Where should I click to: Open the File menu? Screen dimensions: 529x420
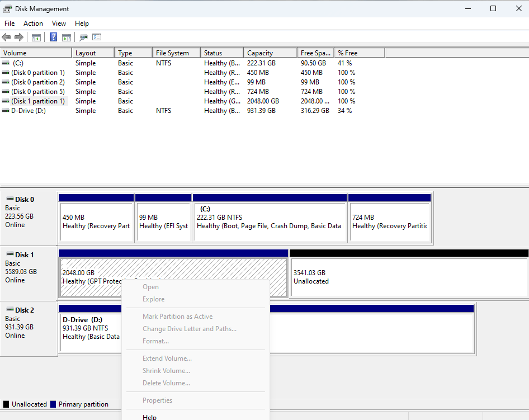[x=10, y=23]
